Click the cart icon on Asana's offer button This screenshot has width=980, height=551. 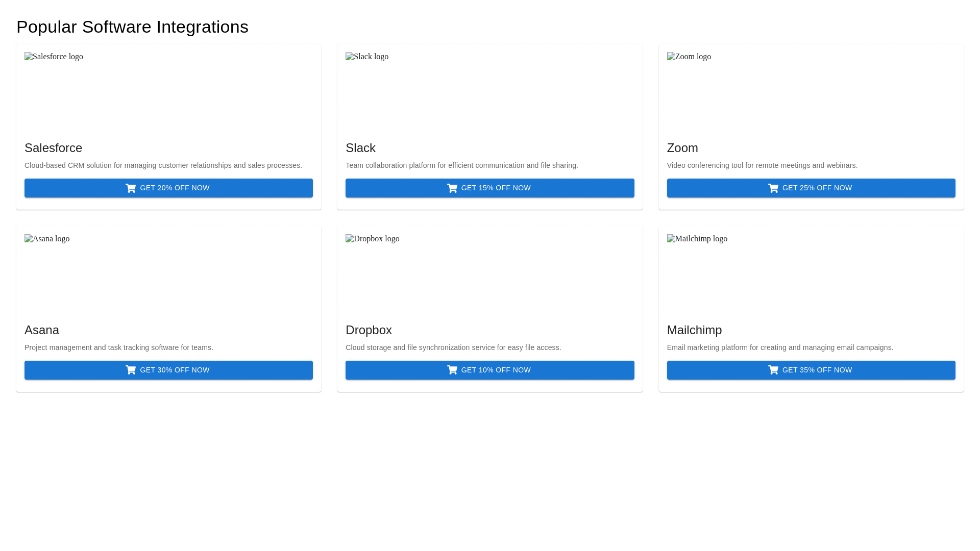[x=131, y=370]
